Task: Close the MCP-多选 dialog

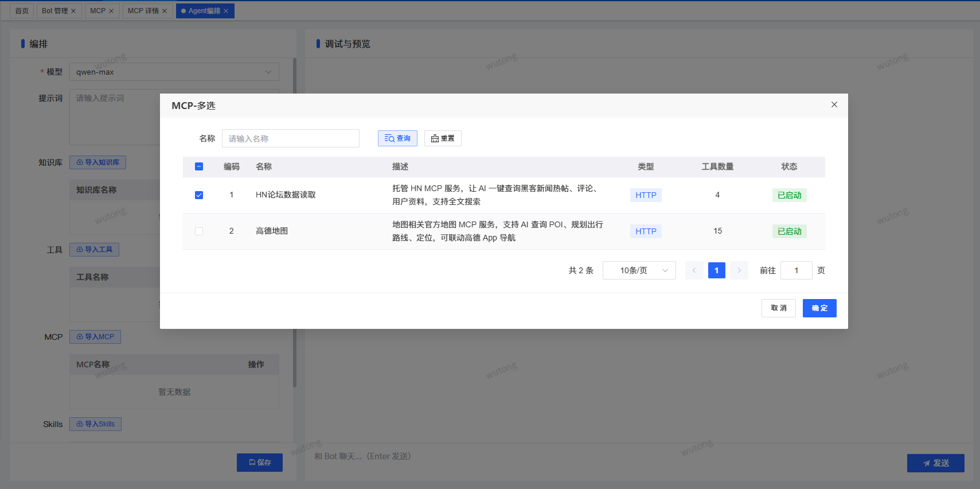Action: coord(834,104)
